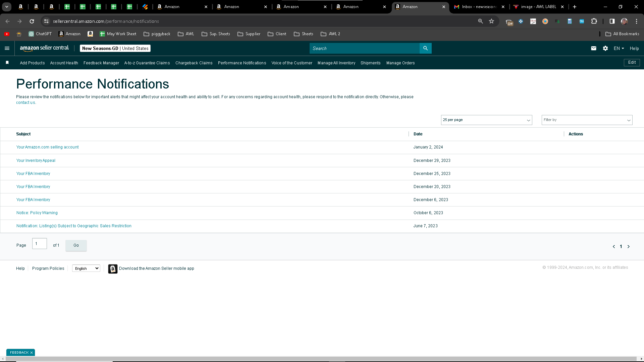This screenshot has width=644, height=362.
Task: Open the settings gear icon
Action: click(x=605, y=48)
